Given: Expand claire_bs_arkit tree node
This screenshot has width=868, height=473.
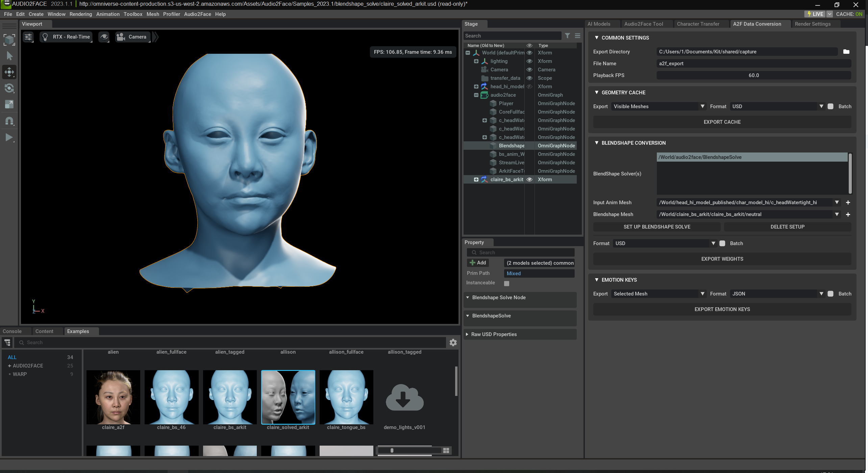Looking at the screenshot, I should click(476, 180).
